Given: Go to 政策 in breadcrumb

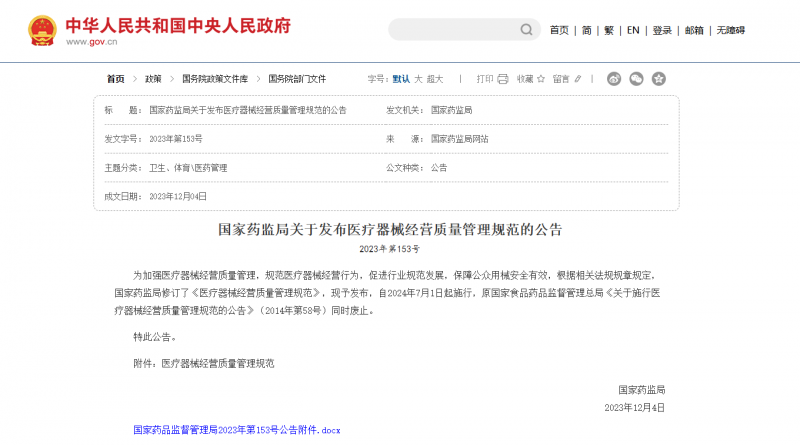Looking at the screenshot, I should [153, 79].
